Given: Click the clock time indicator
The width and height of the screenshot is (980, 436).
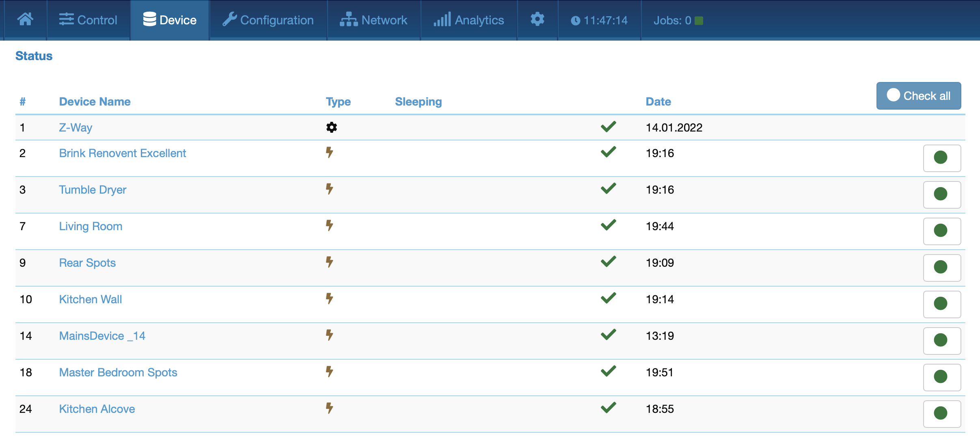Looking at the screenshot, I should pos(599,20).
